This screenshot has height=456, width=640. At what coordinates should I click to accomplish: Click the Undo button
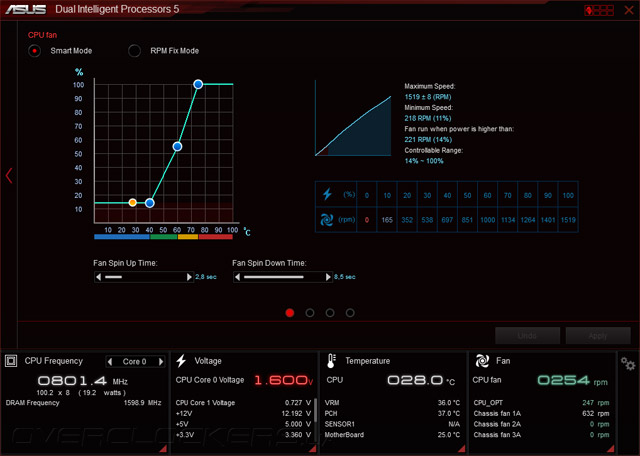click(527, 336)
